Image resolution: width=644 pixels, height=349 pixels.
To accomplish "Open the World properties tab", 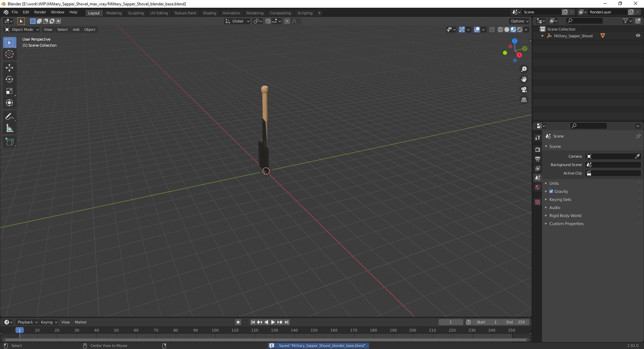I will [x=538, y=187].
